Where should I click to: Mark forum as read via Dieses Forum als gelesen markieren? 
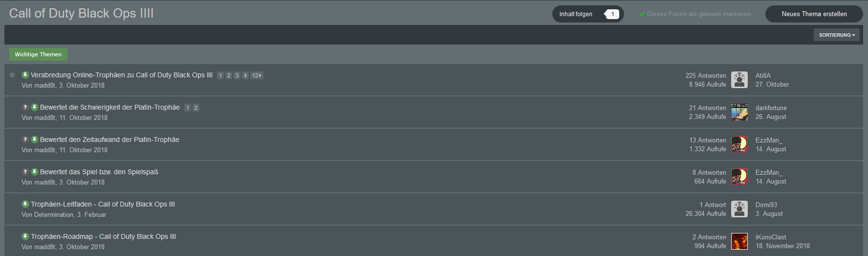(x=694, y=14)
